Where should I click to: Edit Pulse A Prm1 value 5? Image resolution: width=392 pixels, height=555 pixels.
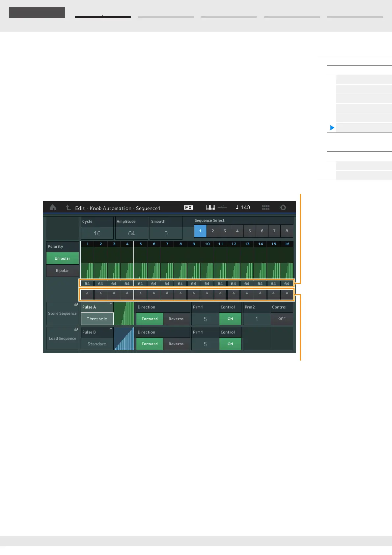click(205, 319)
